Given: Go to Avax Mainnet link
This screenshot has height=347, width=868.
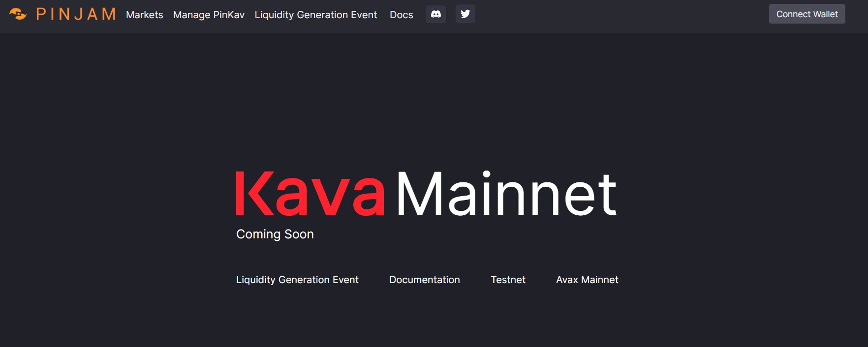Looking at the screenshot, I should tap(587, 280).
